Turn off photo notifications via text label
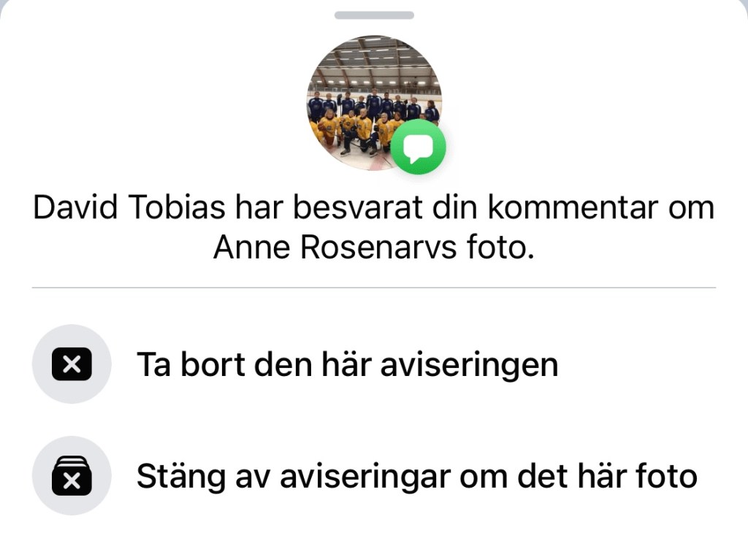Screen dimensions: 748x560 (x=417, y=477)
